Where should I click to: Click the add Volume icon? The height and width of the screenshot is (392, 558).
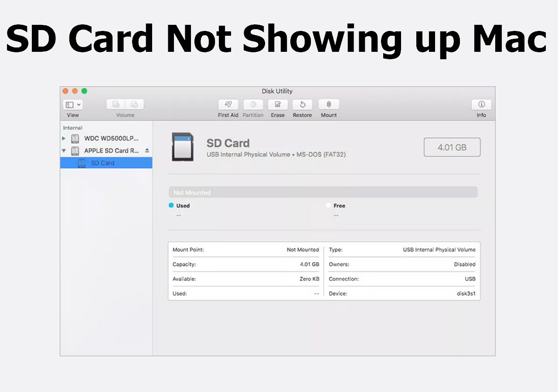(116, 104)
